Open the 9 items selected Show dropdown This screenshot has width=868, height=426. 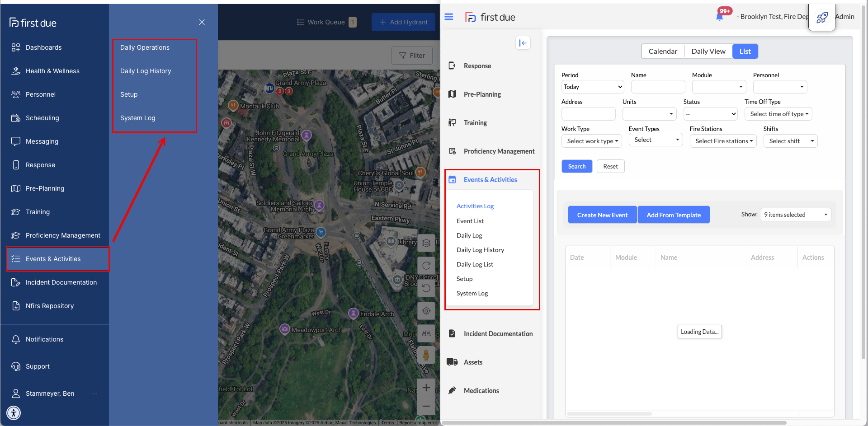coord(795,215)
